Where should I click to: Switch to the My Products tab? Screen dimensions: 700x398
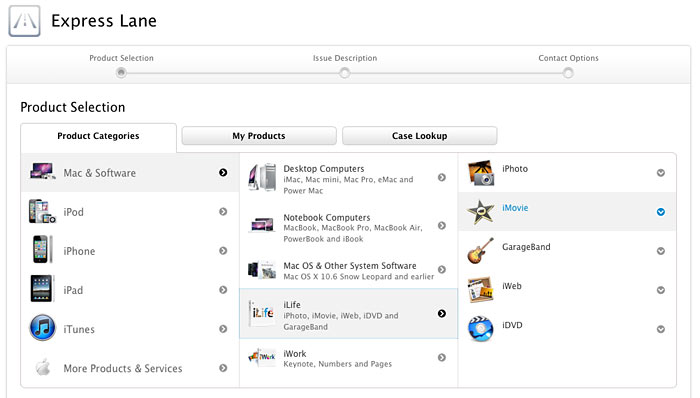pos(259,136)
